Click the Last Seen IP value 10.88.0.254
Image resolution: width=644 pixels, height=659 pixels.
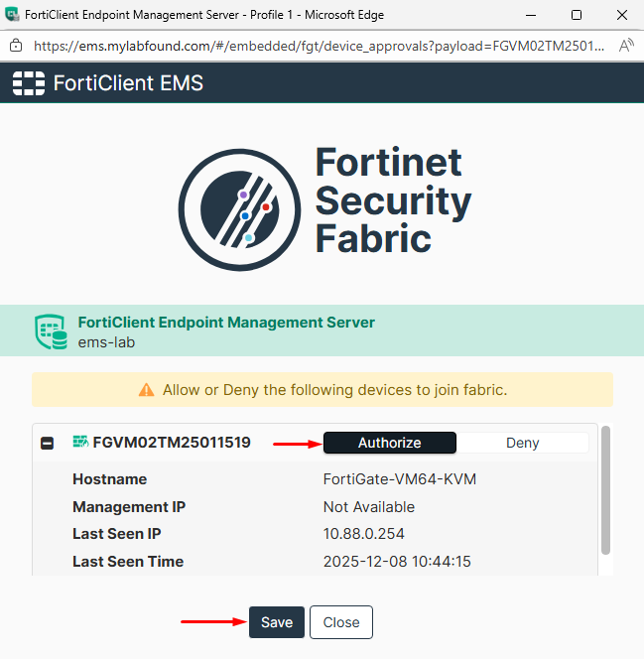363,534
